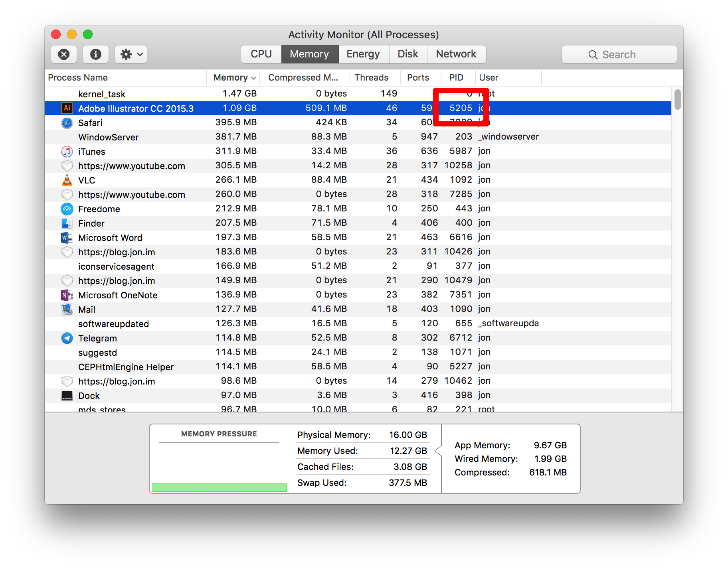Select the iTunes music note icon
Viewport: 728px width, 568px height.
tap(67, 152)
